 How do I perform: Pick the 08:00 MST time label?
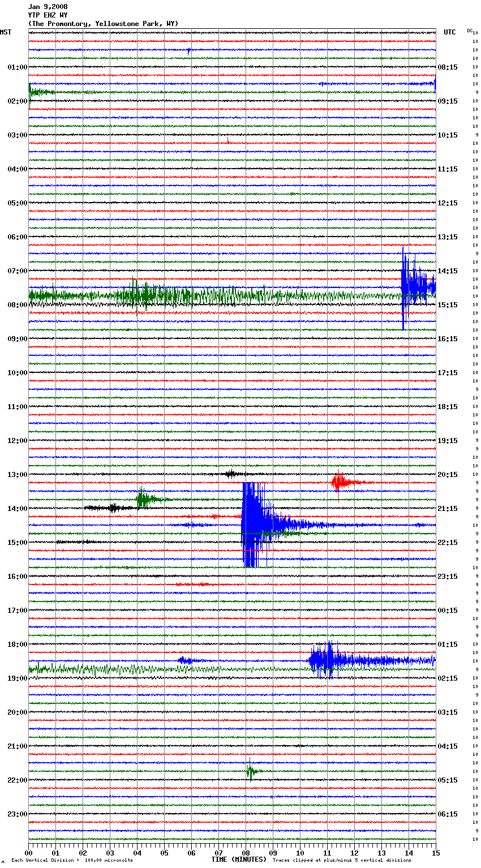18,305
